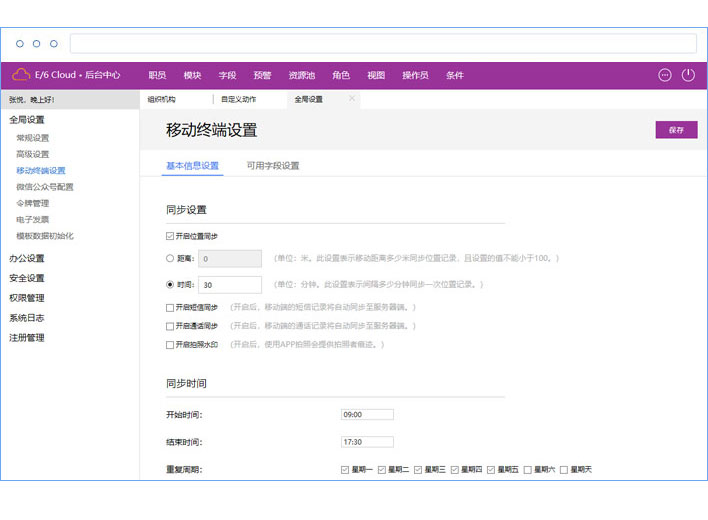This screenshot has height=520, width=708.
Task: Click the browser address bar
Action: coord(383,44)
